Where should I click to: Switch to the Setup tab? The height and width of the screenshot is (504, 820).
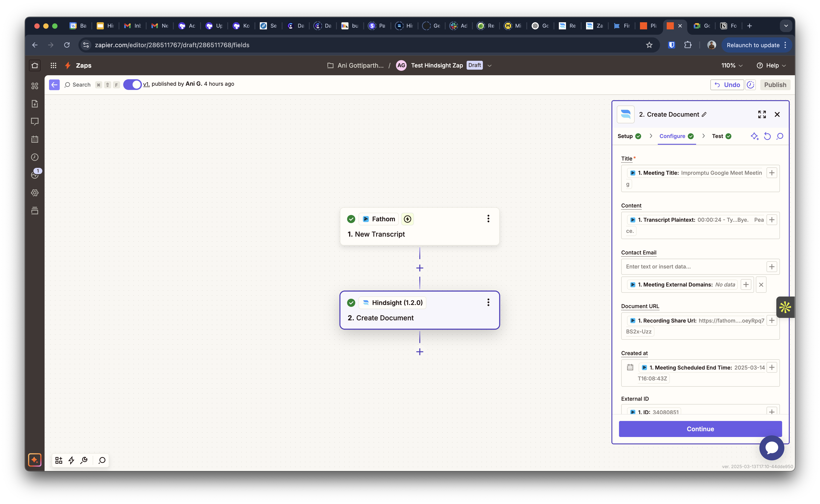[629, 136]
